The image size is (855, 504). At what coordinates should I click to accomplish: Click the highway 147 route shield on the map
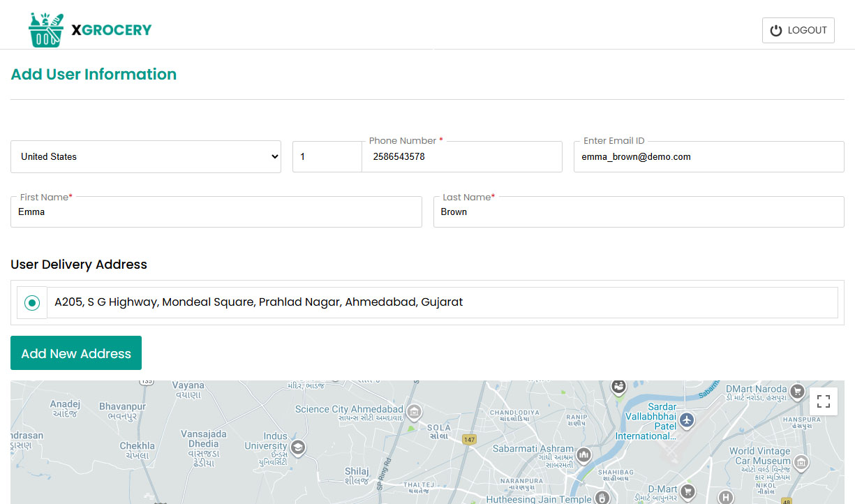click(x=469, y=439)
